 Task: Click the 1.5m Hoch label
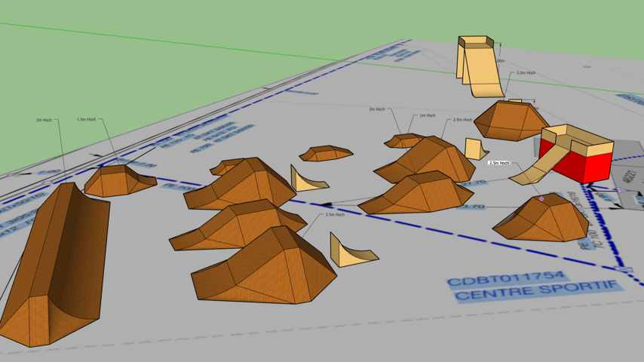pos(87,119)
